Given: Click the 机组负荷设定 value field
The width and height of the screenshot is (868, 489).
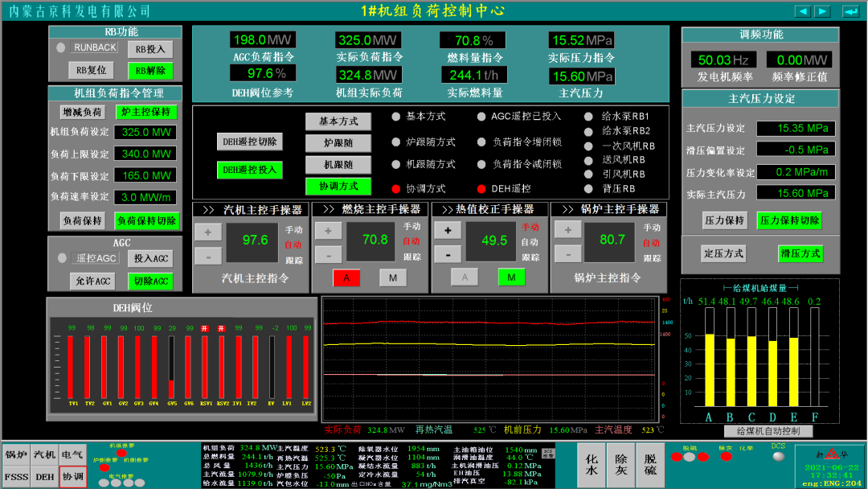Looking at the screenshot, I should click(147, 133).
